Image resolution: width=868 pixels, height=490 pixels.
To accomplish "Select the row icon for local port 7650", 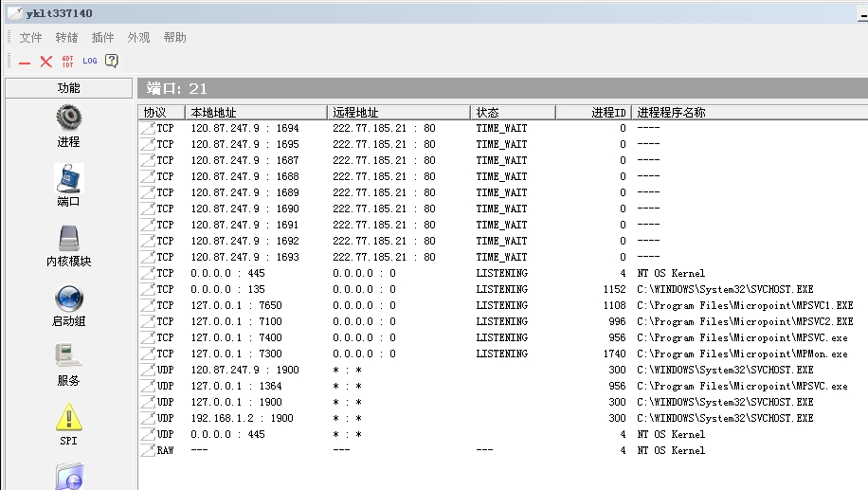I will (147, 305).
